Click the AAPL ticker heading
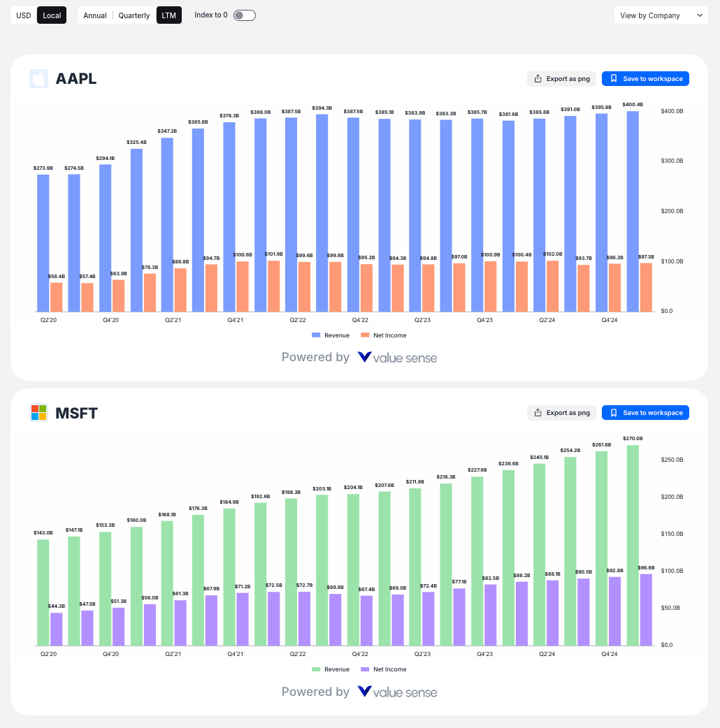 pos(75,79)
